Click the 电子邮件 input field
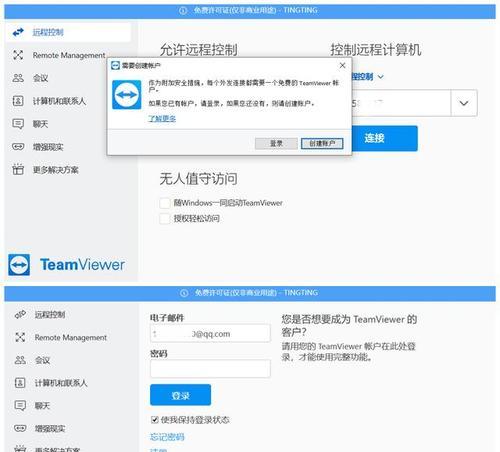Viewport: 500px width, 452px height. (x=210, y=333)
